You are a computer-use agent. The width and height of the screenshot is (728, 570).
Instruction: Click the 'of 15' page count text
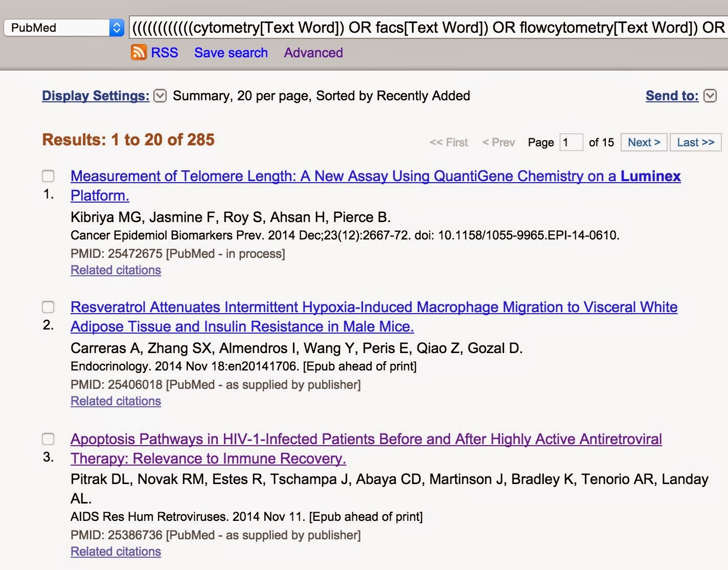tap(601, 142)
